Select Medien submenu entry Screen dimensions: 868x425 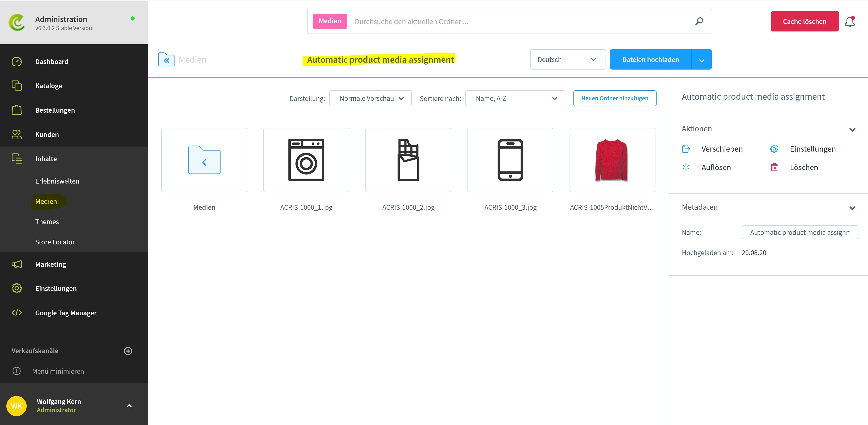point(46,201)
